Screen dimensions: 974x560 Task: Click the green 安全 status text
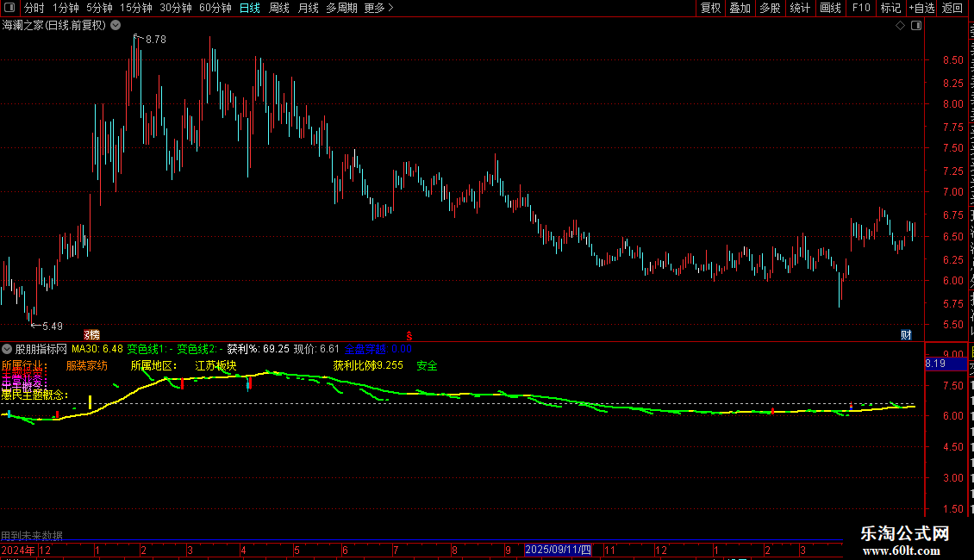tap(427, 365)
